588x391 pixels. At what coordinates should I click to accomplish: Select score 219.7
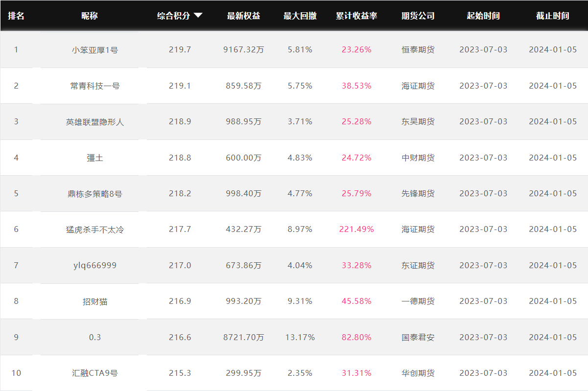click(180, 50)
